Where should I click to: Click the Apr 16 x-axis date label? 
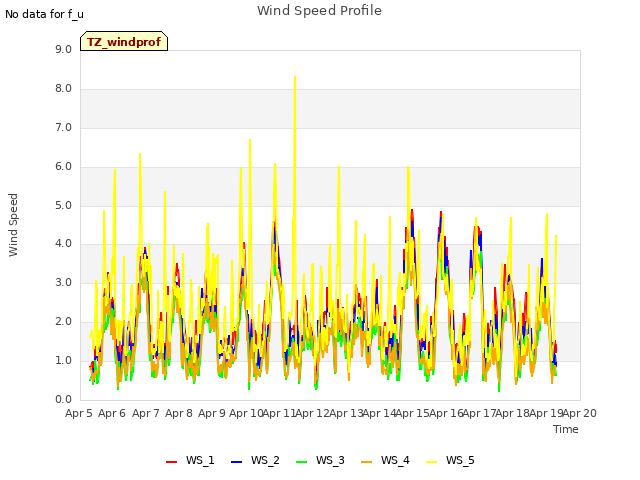(446, 413)
